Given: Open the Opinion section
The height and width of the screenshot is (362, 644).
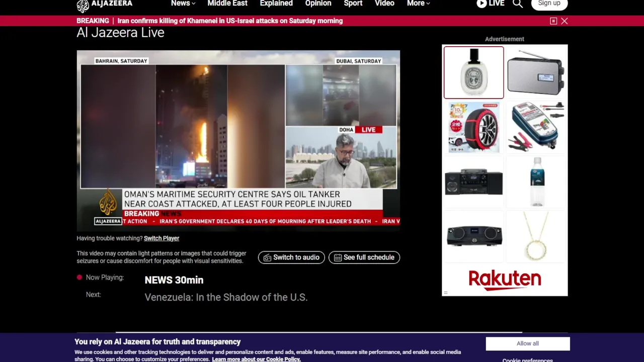Looking at the screenshot, I should (318, 4).
